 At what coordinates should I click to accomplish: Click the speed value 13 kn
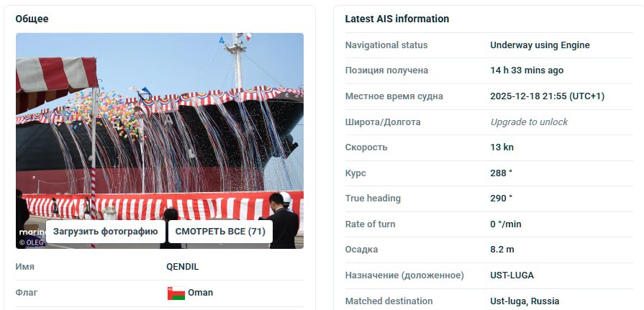pyautogui.click(x=502, y=147)
